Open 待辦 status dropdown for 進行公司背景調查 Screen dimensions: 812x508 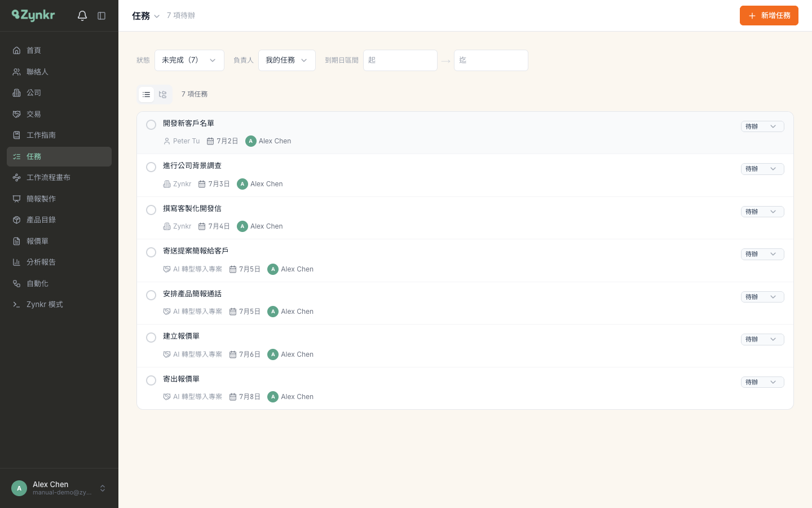(762, 169)
